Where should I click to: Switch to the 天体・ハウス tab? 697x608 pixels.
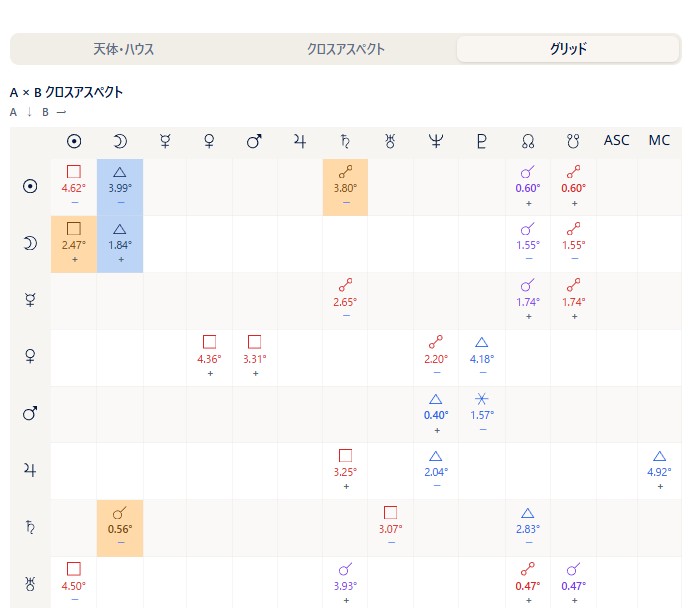tap(124, 49)
